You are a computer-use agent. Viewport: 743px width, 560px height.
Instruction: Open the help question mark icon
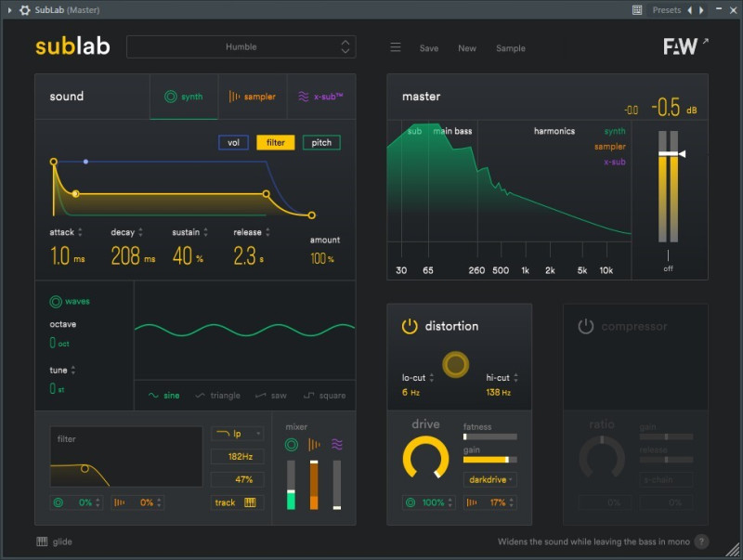point(701,541)
